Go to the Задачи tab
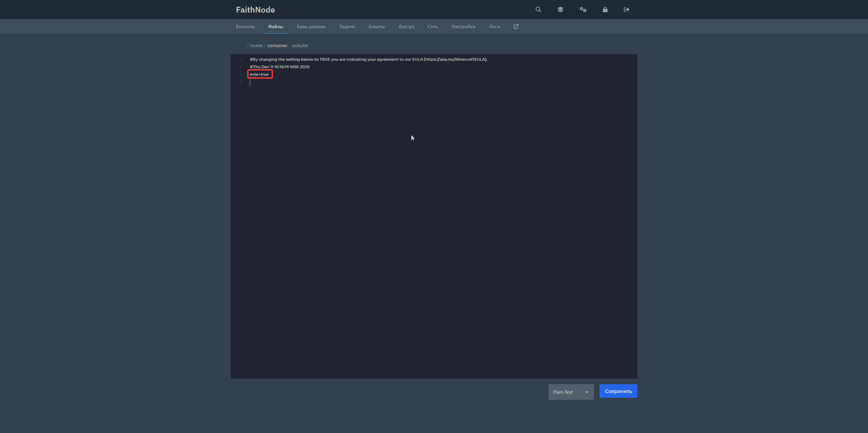Viewport: 868px width, 433px height. pos(347,26)
